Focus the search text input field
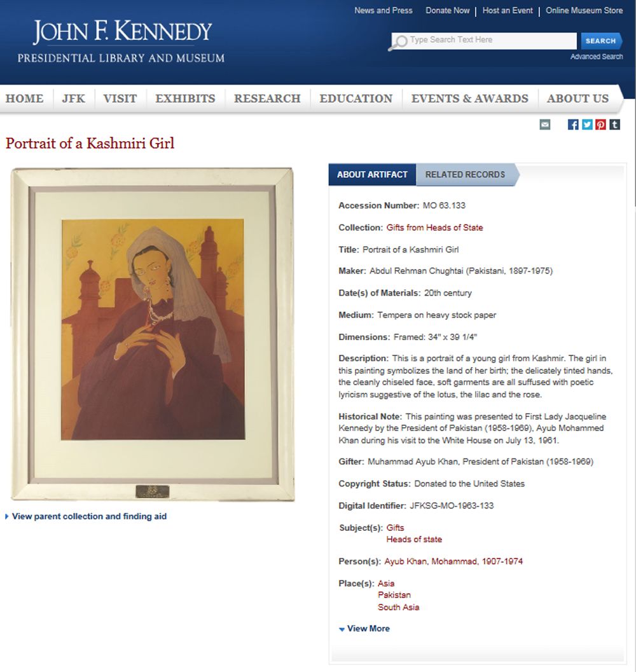The image size is (636, 672). point(490,40)
